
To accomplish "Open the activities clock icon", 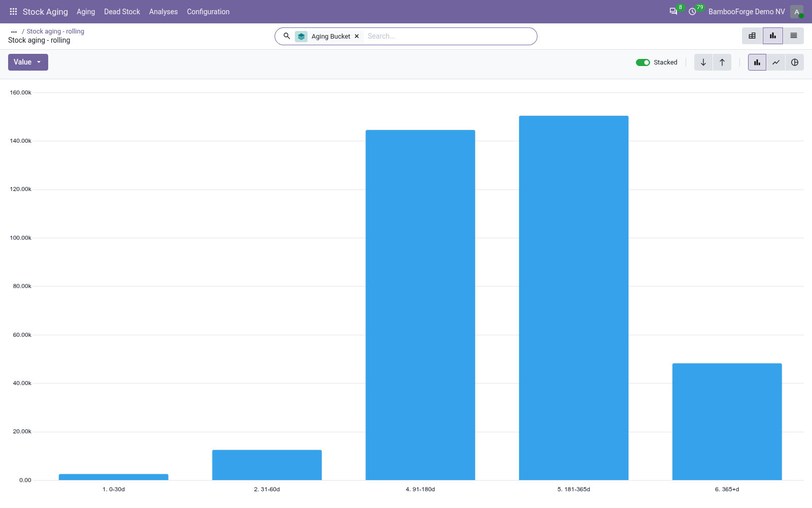I will point(692,11).
